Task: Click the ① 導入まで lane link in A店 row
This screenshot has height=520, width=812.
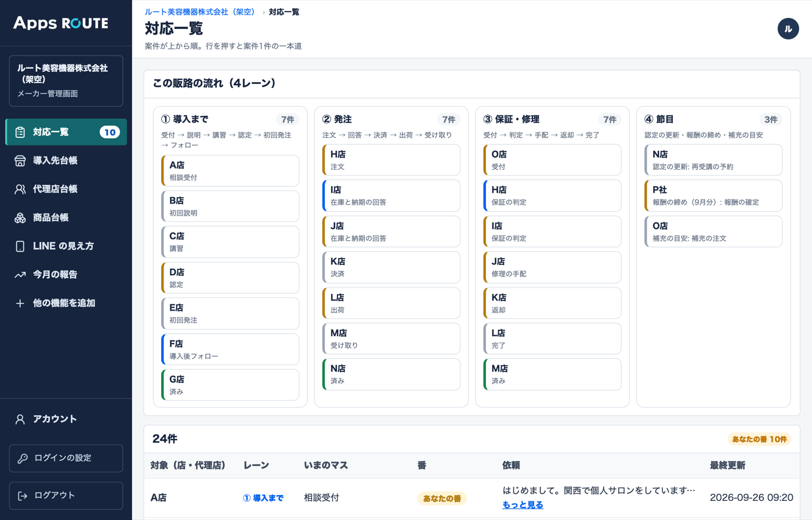Action: pyautogui.click(x=263, y=498)
